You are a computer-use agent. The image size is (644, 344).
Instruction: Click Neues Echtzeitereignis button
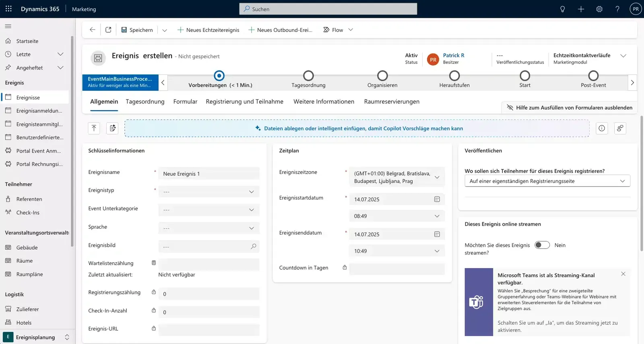coord(208,30)
